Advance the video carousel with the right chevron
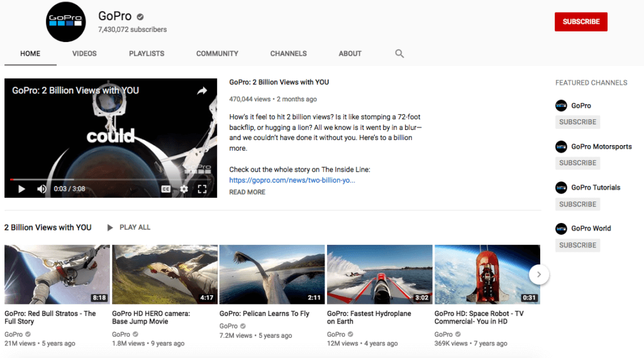 (539, 274)
